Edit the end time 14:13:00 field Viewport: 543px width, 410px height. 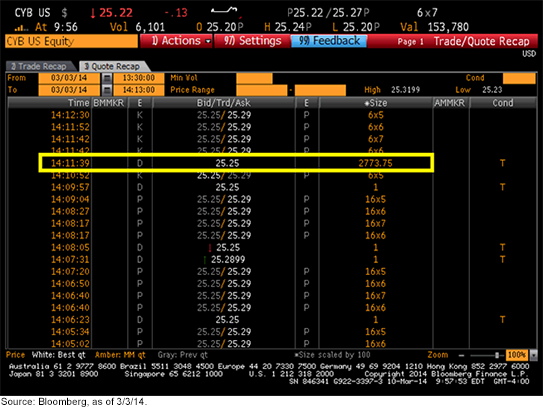coord(139,90)
